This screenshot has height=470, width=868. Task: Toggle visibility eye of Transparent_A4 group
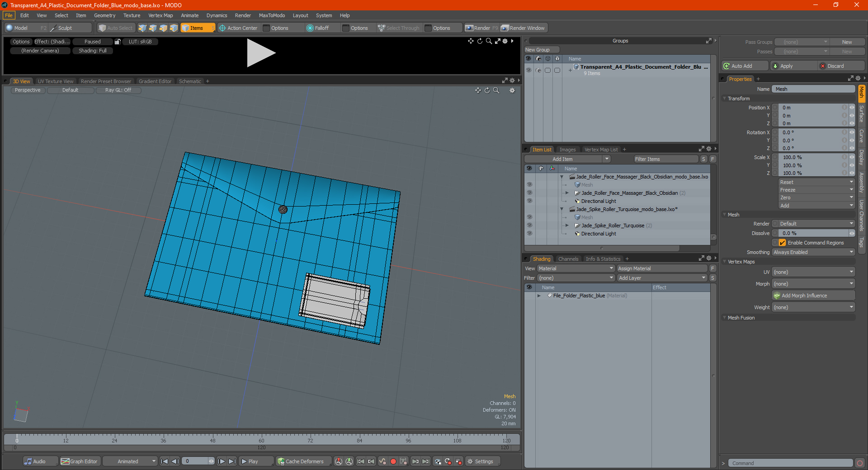(x=528, y=70)
